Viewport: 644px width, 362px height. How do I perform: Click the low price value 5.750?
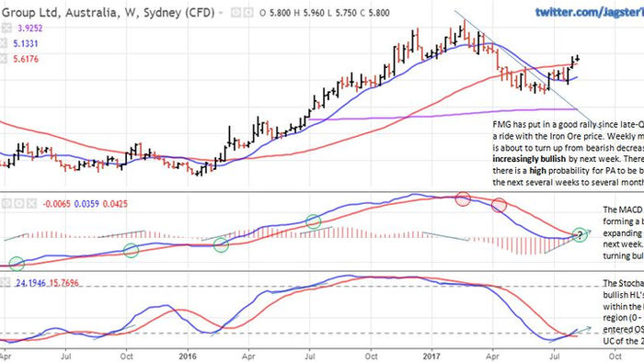[346, 13]
